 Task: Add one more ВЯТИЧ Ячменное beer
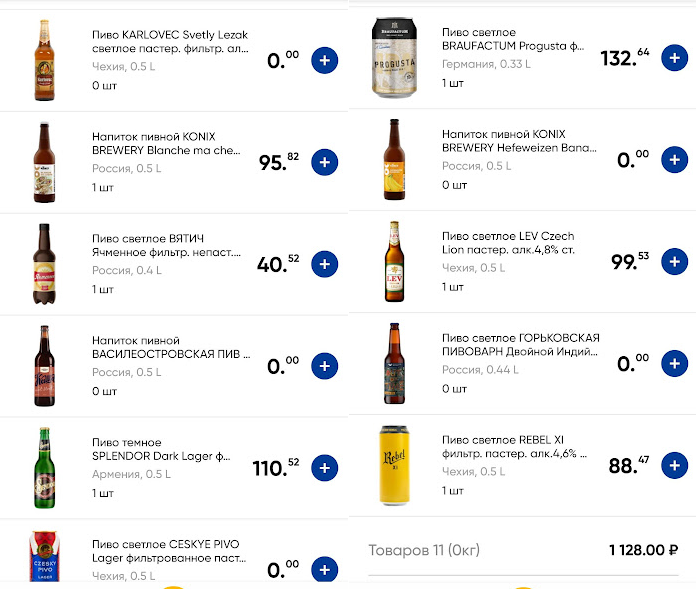pos(324,264)
